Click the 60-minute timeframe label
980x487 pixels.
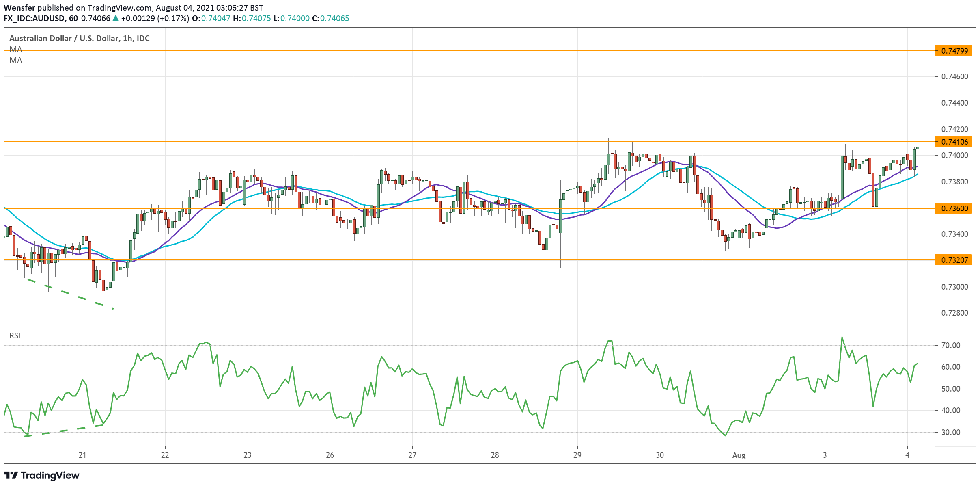(x=75, y=18)
